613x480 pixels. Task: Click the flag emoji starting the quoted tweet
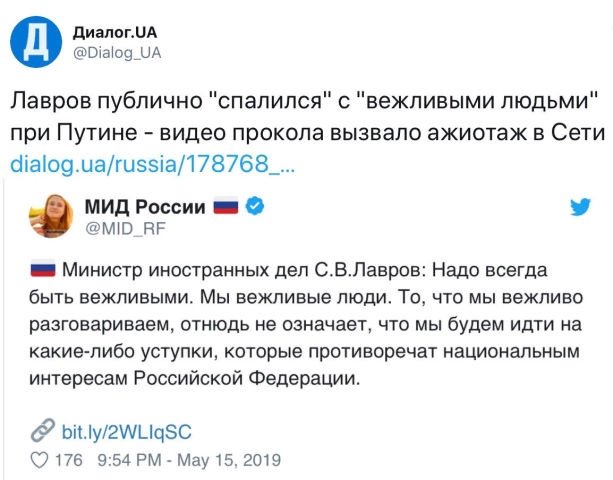(x=42, y=269)
